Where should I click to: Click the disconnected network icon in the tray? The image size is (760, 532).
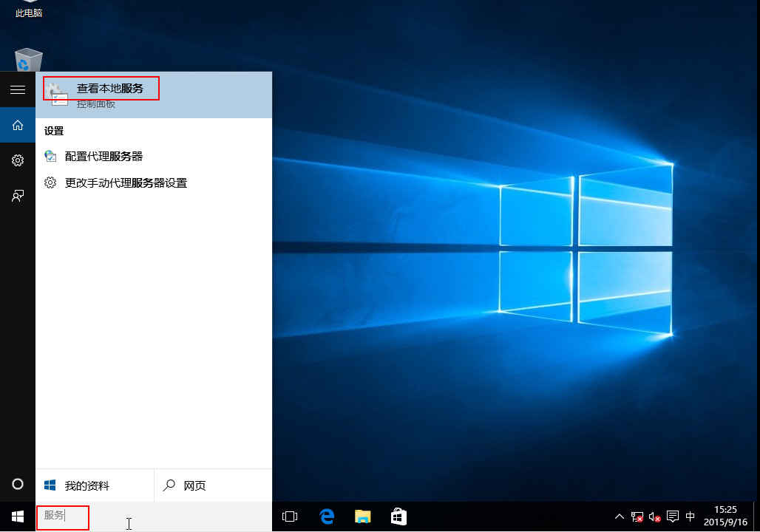pos(637,516)
